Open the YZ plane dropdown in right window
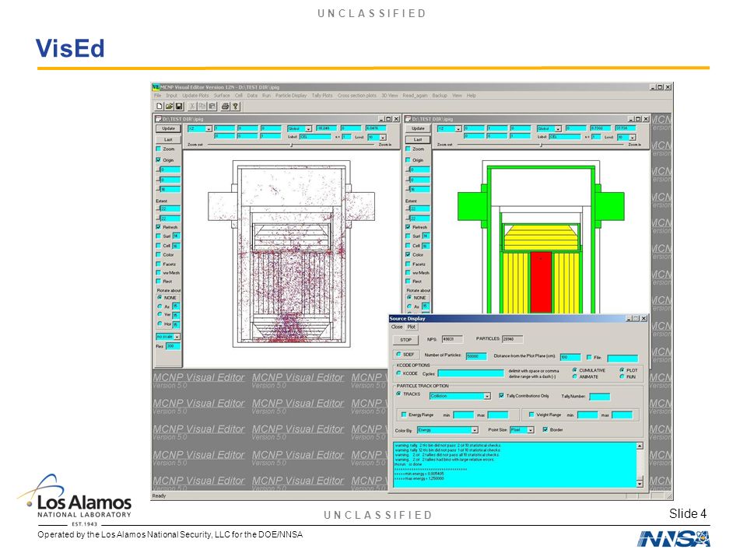 458,129
